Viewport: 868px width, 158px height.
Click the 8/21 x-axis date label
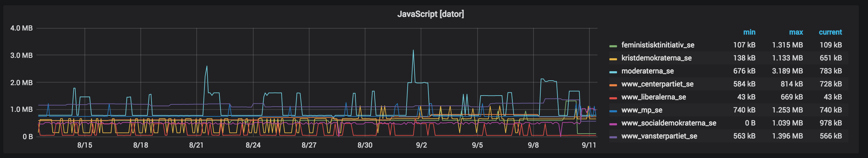point(196,146)
